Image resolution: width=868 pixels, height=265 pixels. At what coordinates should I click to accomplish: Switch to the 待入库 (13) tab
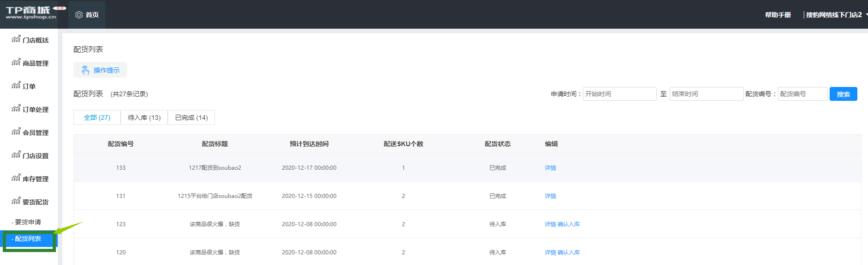pyautogui.click(x=144, y=117)
